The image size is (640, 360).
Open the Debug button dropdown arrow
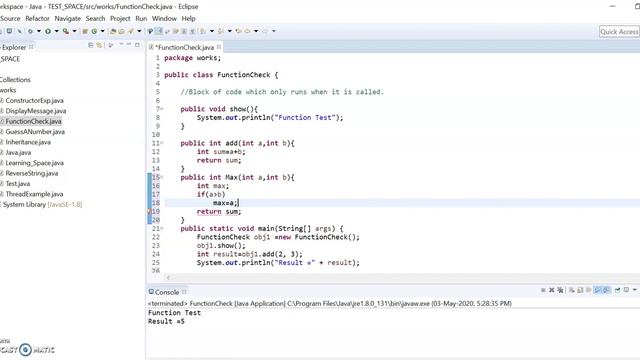39,31
